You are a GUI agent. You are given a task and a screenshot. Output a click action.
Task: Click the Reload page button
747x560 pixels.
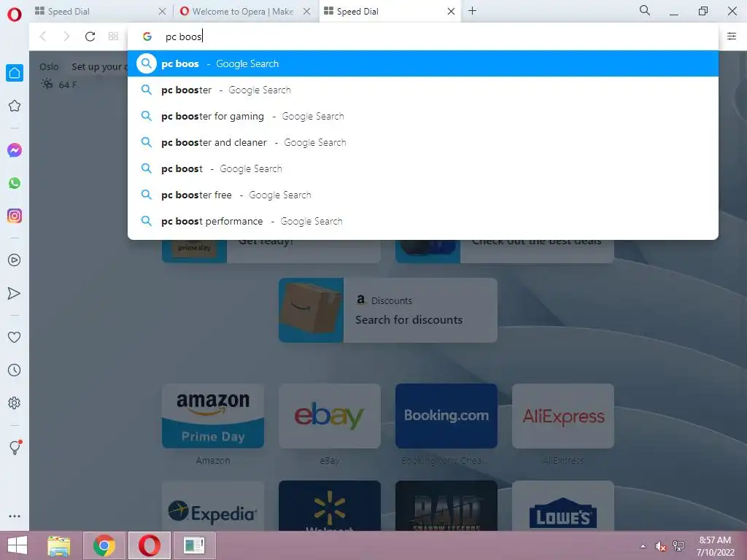coord(90,36)
